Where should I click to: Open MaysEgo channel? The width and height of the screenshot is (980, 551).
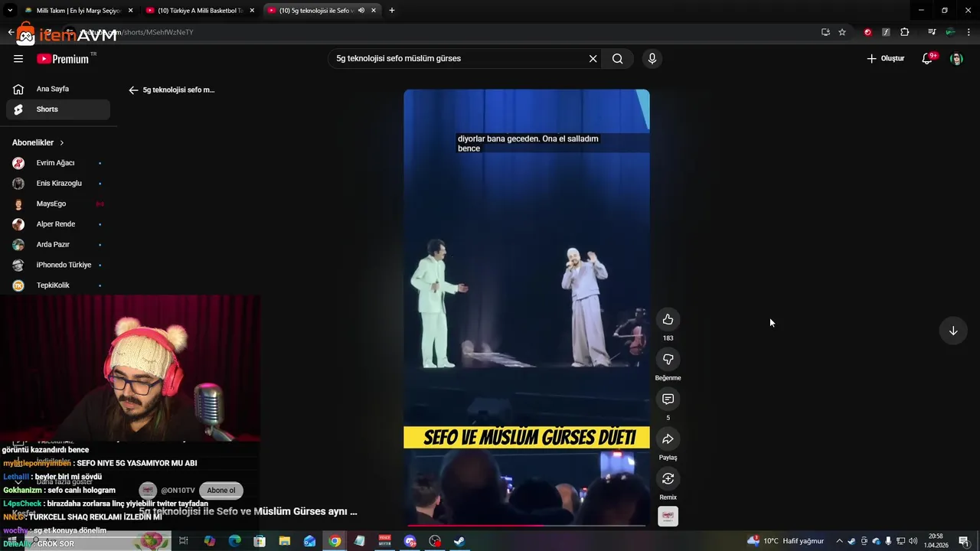tap(58, 204)
